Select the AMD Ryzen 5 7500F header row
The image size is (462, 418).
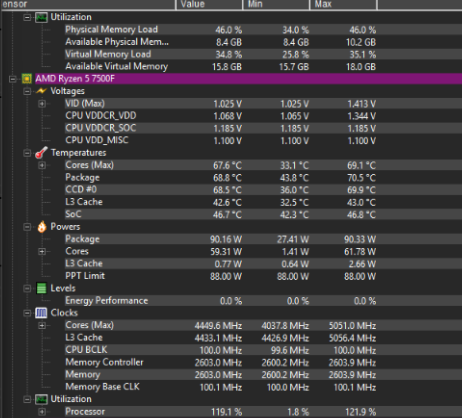248,79
